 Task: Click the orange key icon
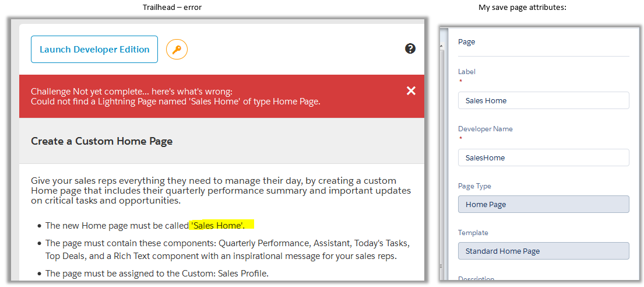click(x=177, y=50)
